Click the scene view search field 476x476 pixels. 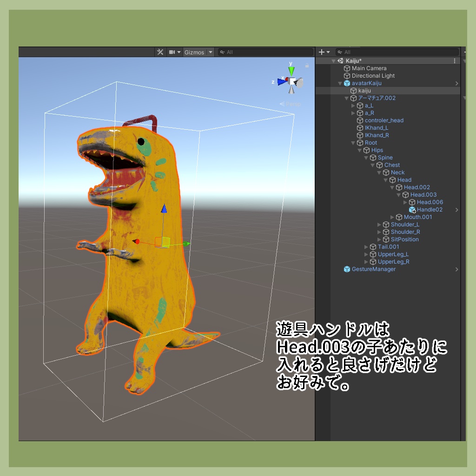pos(265,52)
